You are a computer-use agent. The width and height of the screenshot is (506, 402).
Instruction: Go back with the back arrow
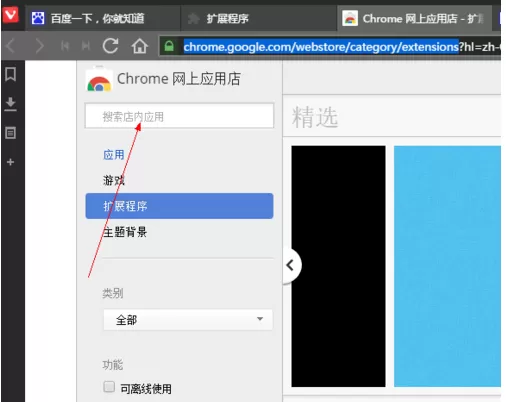[11, 46]
